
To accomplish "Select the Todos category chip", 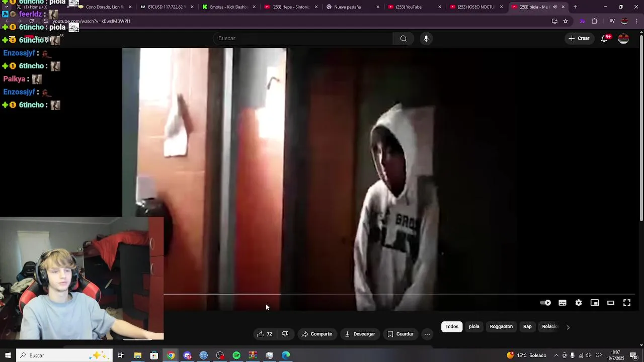I will pos(452,327).
